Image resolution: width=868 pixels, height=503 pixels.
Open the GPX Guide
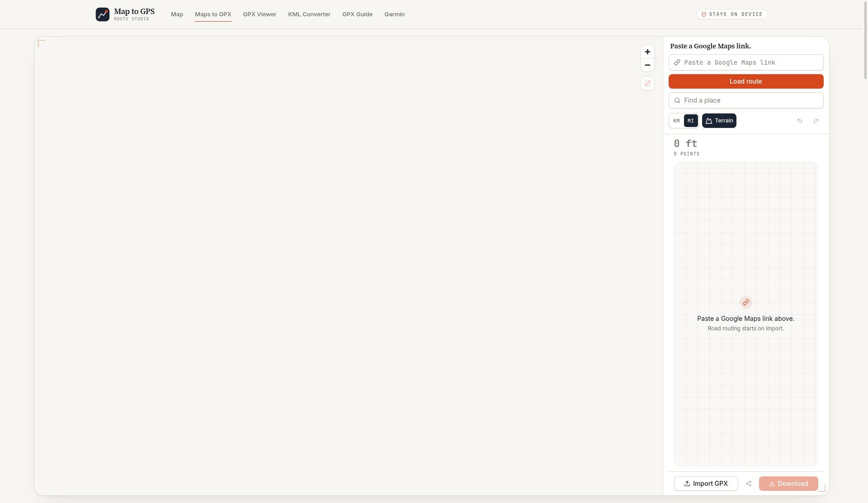(x=357, y=14)
